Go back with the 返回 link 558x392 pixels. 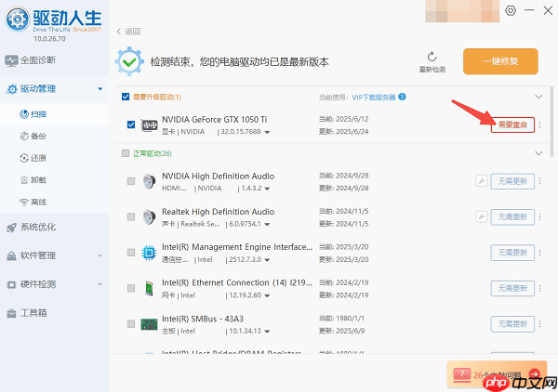[x=129, y=32]
